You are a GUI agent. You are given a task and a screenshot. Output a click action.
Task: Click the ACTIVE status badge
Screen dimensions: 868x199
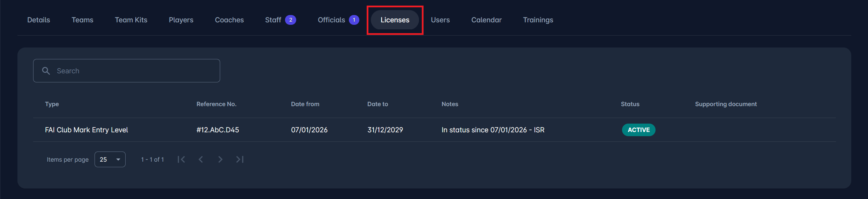(638, 130)
